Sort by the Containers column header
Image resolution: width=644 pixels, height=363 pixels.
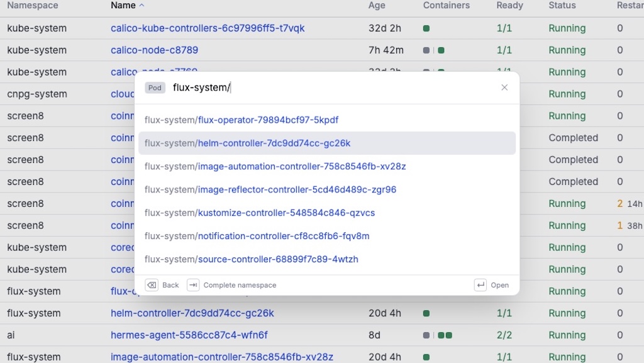pos(447,5)
